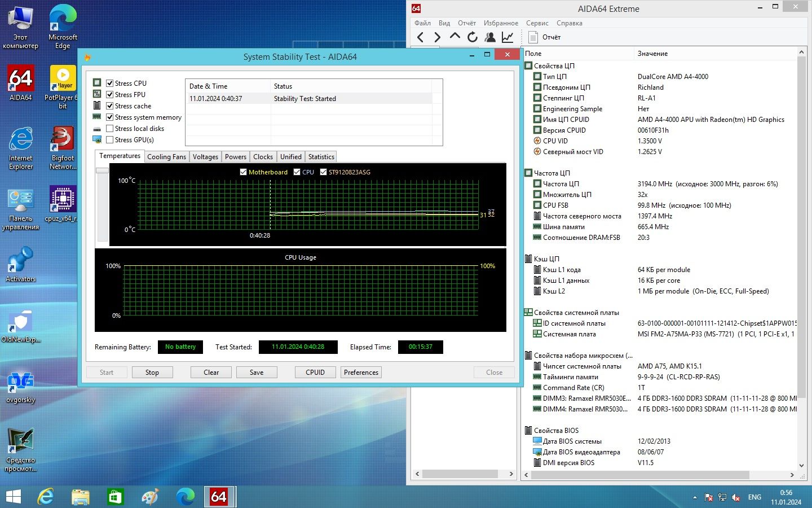Open the Store app in taskbar
Screen dimensions: 812x508
[x=115, y=497]
